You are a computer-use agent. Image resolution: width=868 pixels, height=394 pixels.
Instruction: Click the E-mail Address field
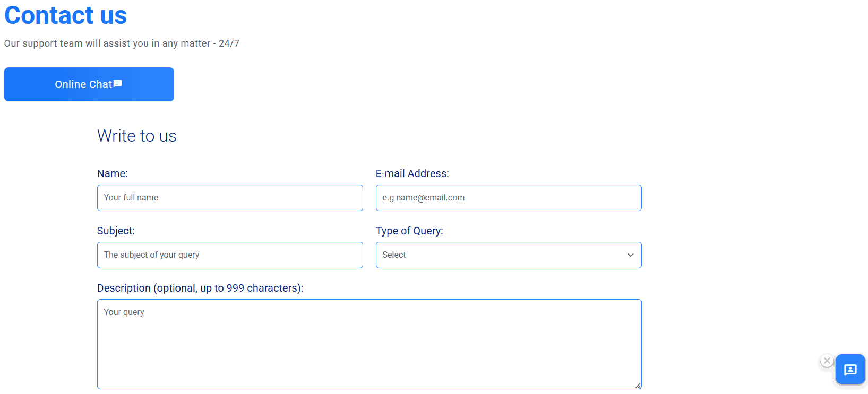click(x=508, y=197)
